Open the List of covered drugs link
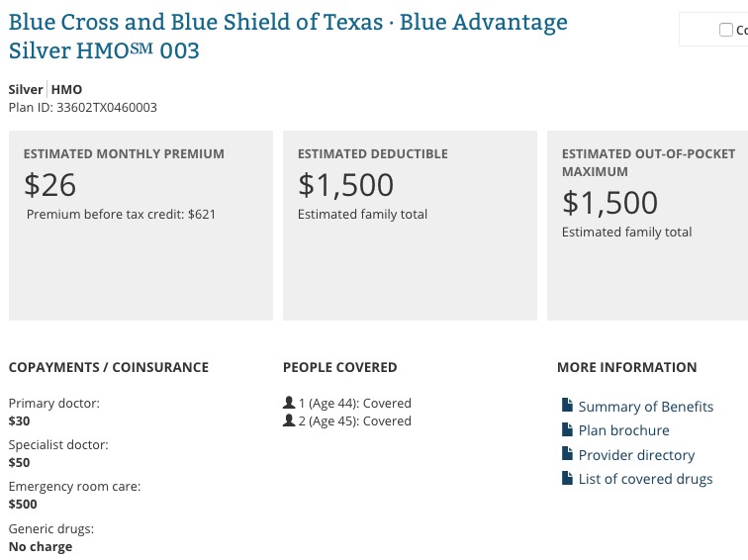This screenshot has width=748, height=560. coord(645,479)
